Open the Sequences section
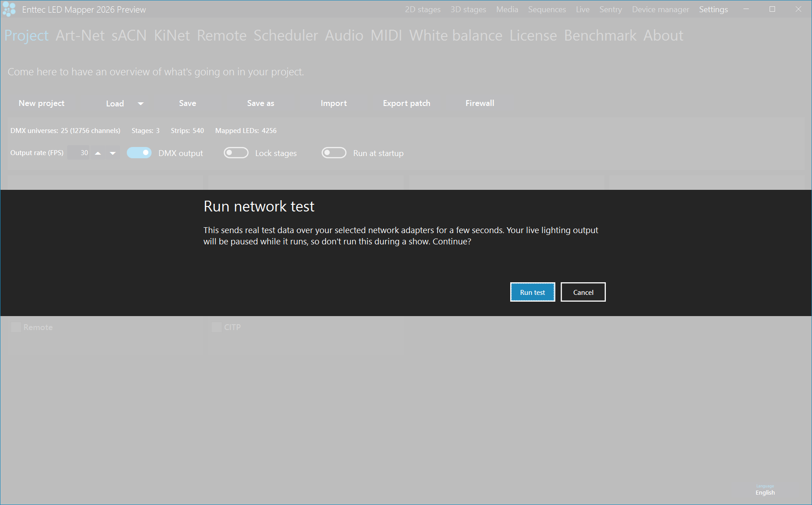 547,9
